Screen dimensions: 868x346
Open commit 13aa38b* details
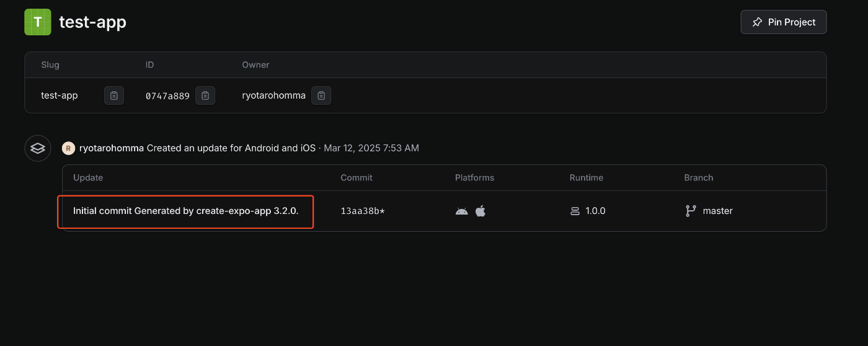pos(363,211)
